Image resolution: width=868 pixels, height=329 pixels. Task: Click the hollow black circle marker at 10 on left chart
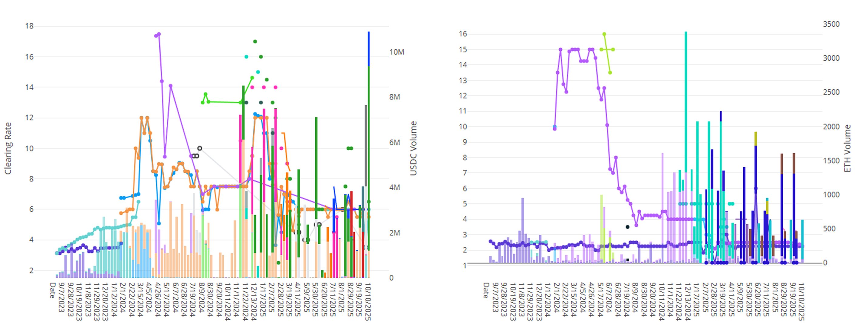tap(200, 148)
